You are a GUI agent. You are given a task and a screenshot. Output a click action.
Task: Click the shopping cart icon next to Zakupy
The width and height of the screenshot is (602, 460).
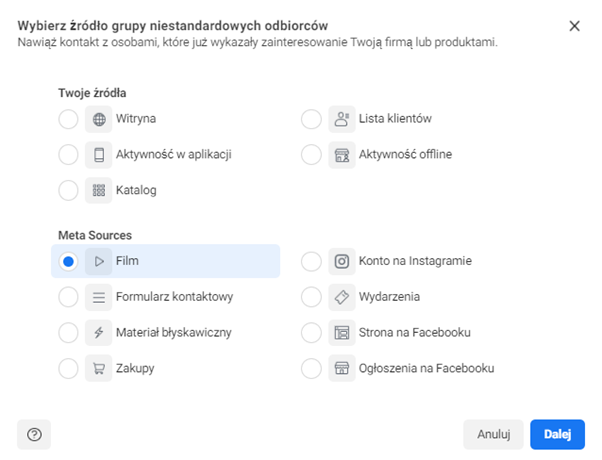click(99, 368)
